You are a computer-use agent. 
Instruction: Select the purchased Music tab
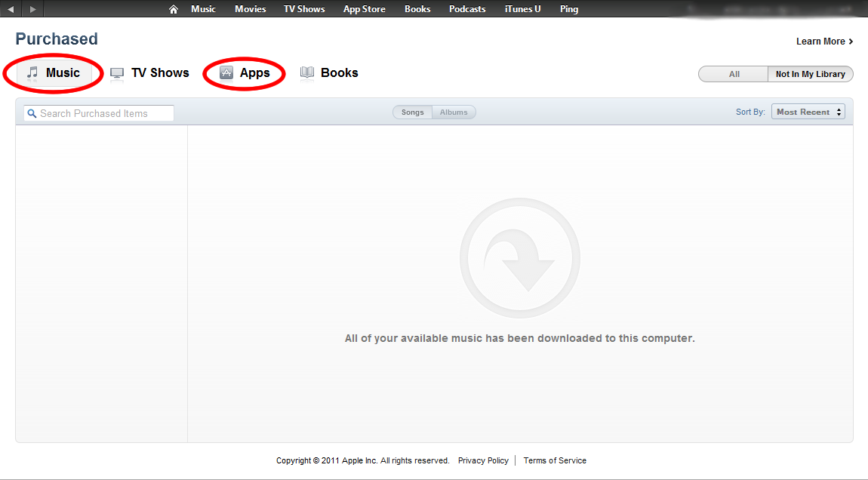(x=54, y=73)
